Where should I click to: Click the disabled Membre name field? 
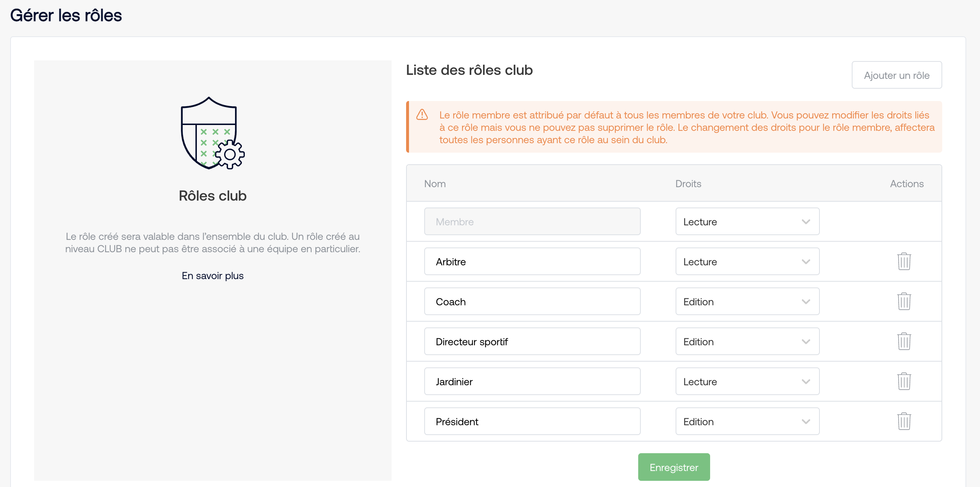coord(532,221)
